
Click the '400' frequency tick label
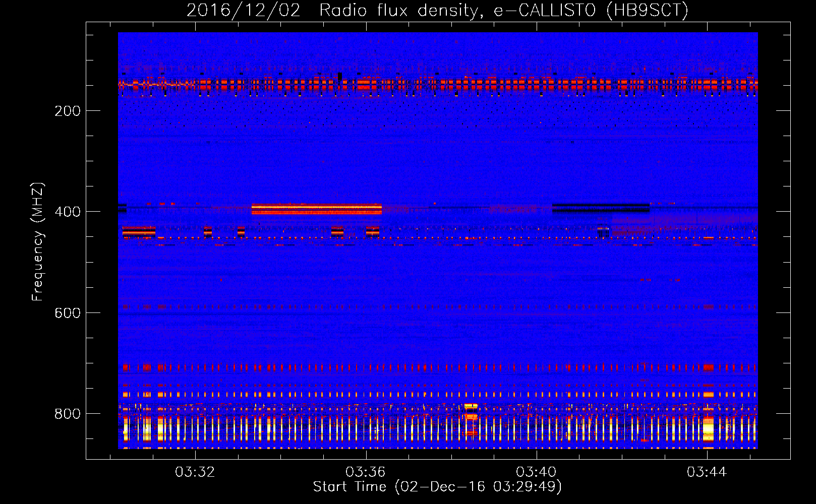pos(68,212)
